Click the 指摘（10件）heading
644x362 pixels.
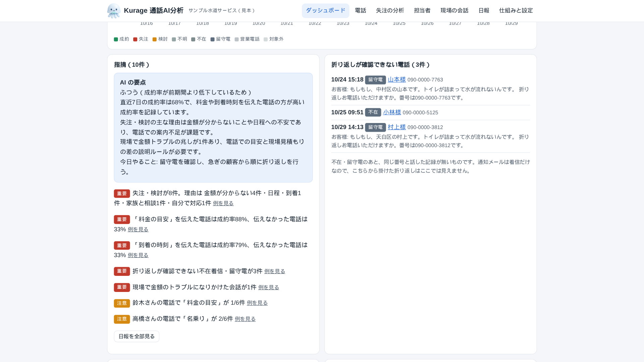click(x=132, y=65)
